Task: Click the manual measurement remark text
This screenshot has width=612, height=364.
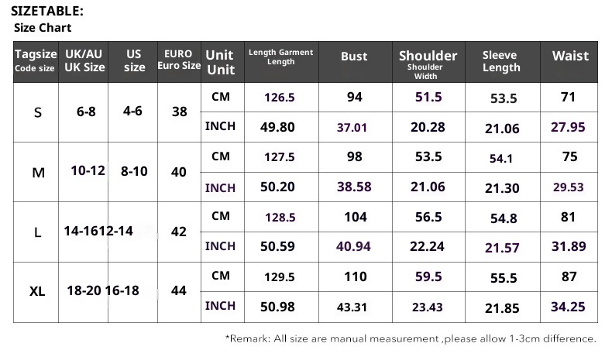Action: pyautogui.click(x=411, y=338)
